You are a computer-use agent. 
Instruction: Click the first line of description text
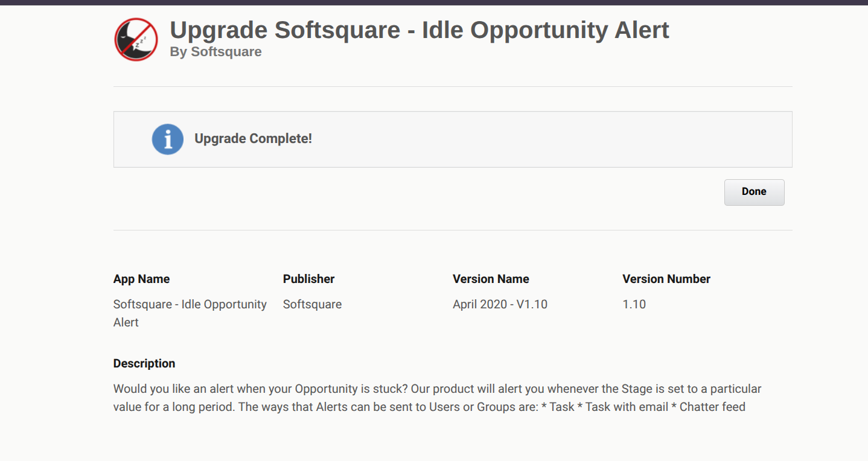(437, 389)
